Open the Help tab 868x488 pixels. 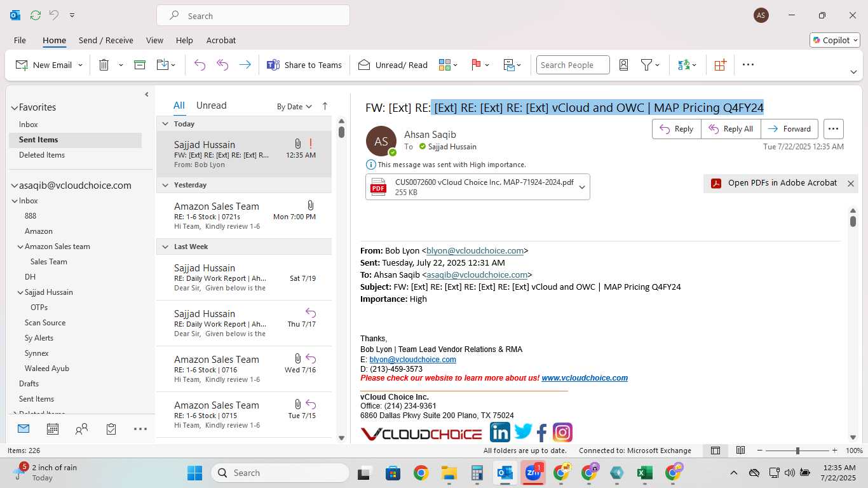(x=184, y=40)
